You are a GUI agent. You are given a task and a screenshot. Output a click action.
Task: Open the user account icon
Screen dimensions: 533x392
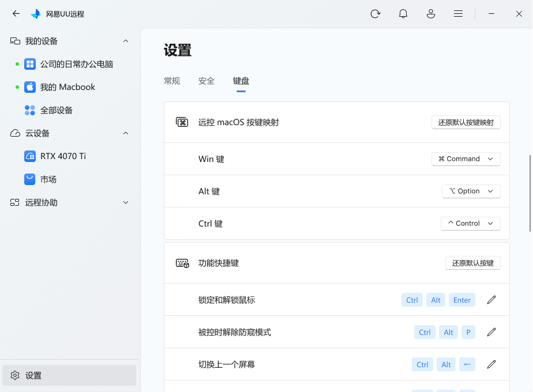pos(431,14)
